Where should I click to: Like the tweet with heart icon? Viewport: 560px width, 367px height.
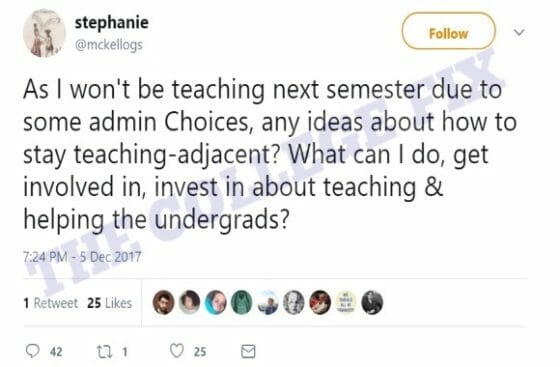point(177,351)
